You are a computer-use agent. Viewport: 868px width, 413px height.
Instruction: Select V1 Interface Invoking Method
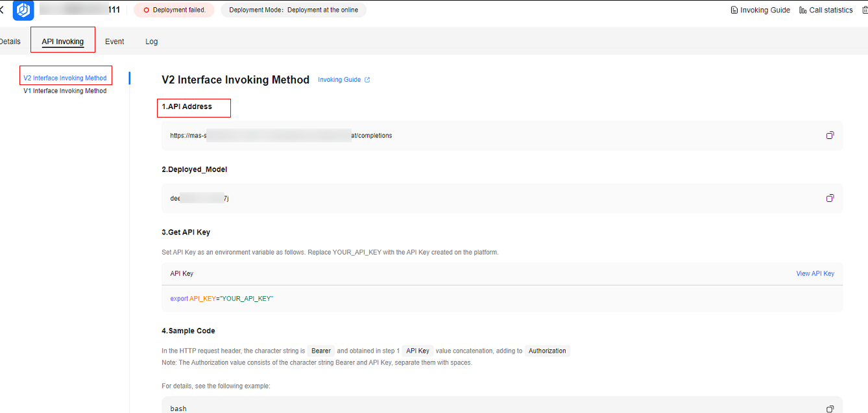coord(65,91)
